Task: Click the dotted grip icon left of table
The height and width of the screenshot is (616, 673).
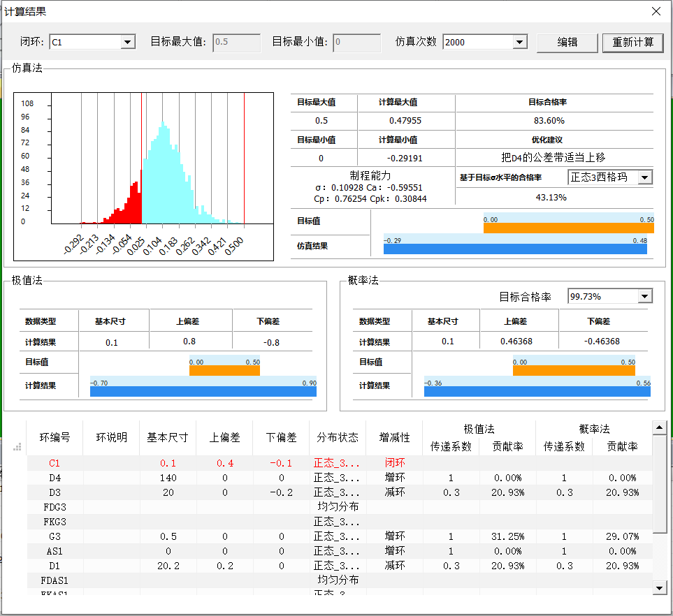Action: pyautogui.click(x=18, y=447)
